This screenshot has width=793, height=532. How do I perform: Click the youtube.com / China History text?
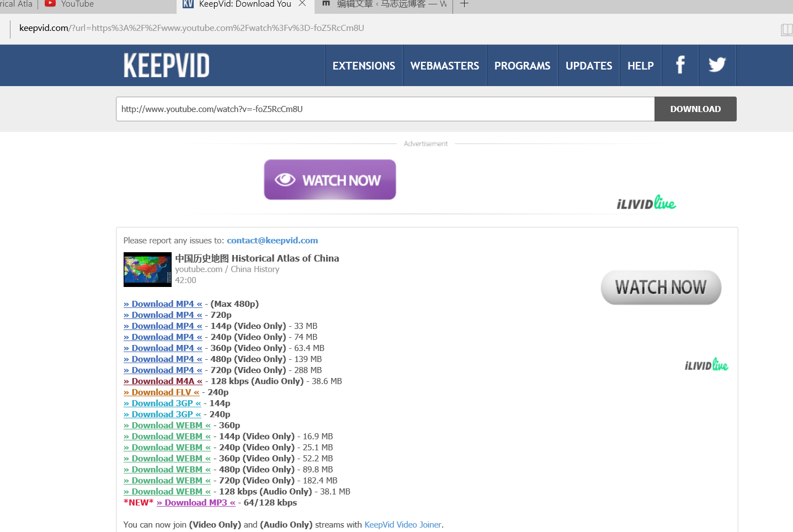click(227, 269)
